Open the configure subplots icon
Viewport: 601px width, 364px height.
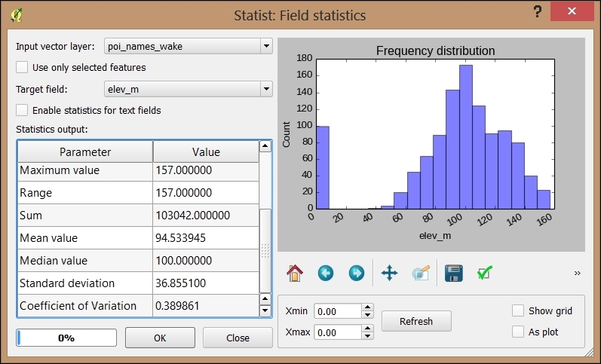[x=420, y=273]
